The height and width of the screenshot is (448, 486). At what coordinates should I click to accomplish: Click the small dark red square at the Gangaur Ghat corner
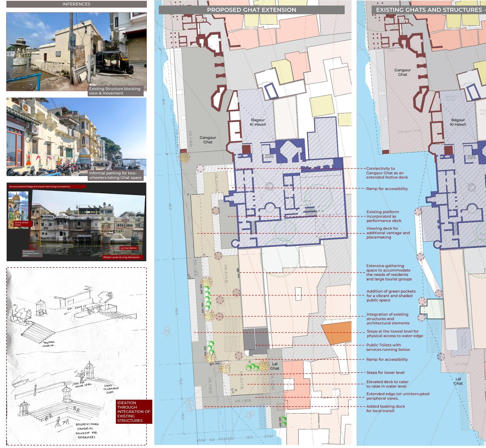(x=183, y=151)
